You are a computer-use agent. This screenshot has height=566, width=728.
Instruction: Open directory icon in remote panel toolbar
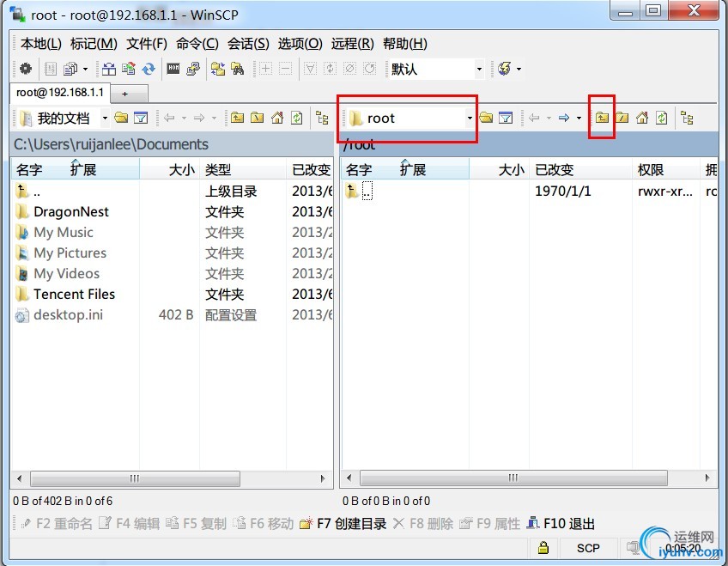tap(486, 118)
